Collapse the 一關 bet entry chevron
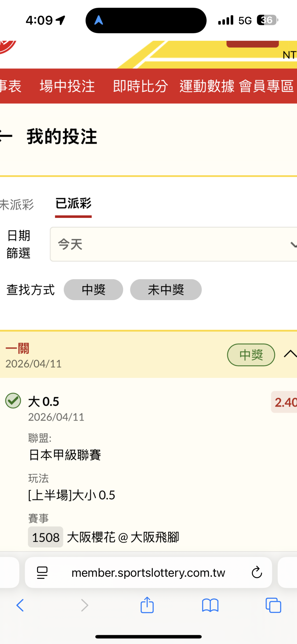 pos(290,354)
